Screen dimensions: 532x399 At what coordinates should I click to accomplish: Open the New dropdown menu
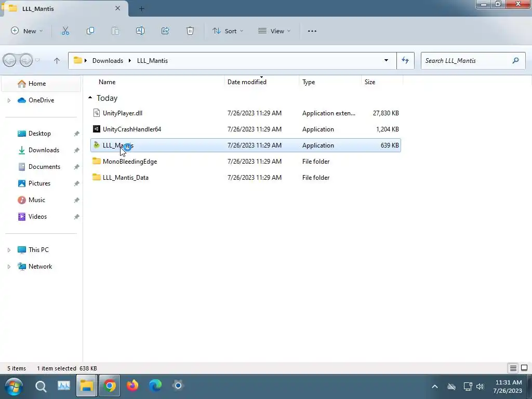tap(27, 31)
